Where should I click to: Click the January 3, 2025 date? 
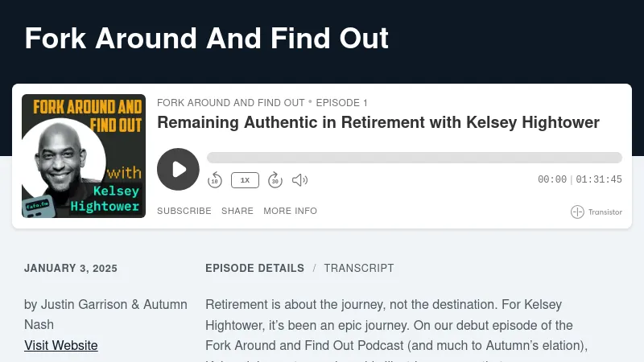point(71,269)
